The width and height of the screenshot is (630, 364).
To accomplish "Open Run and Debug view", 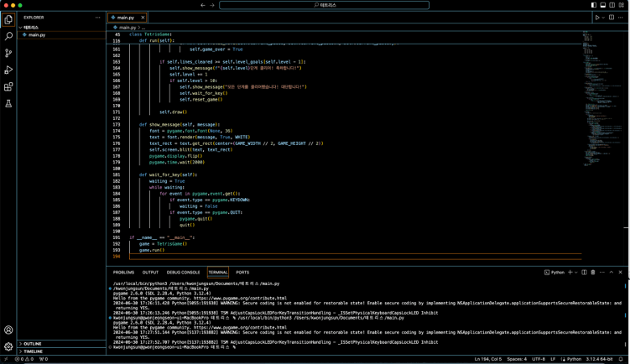I will [8, 70].
